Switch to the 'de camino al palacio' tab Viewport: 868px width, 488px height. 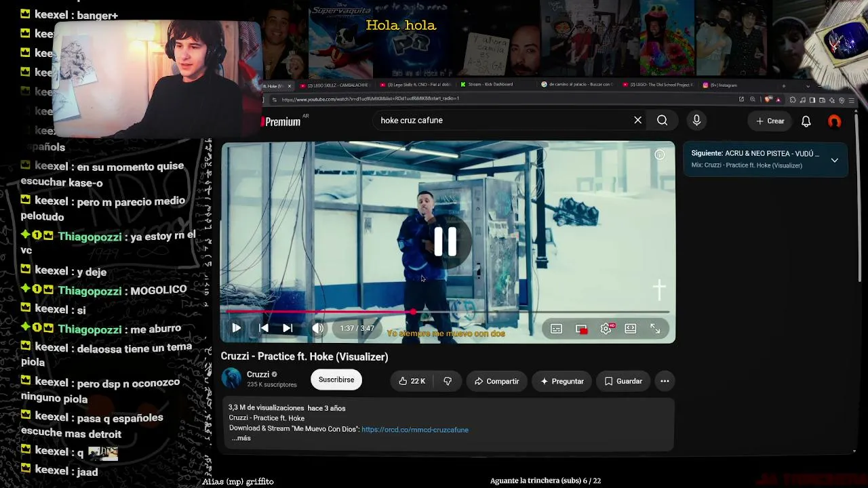click(577, 85)
